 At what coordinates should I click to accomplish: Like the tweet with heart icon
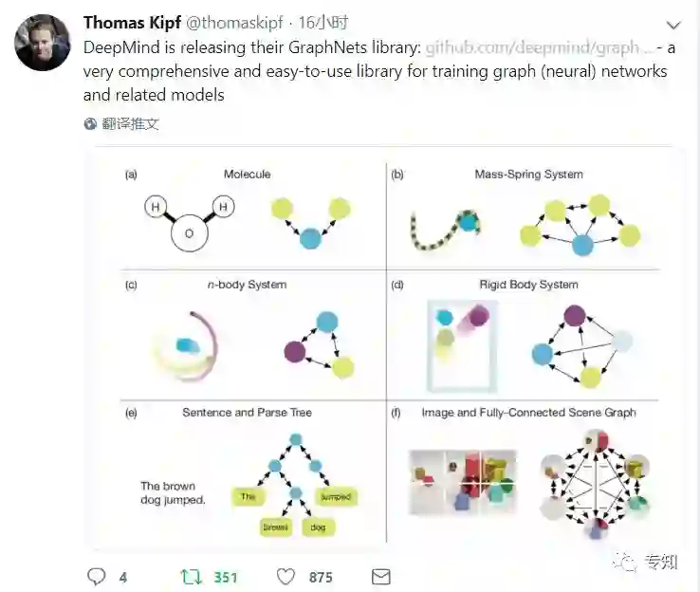286,576
